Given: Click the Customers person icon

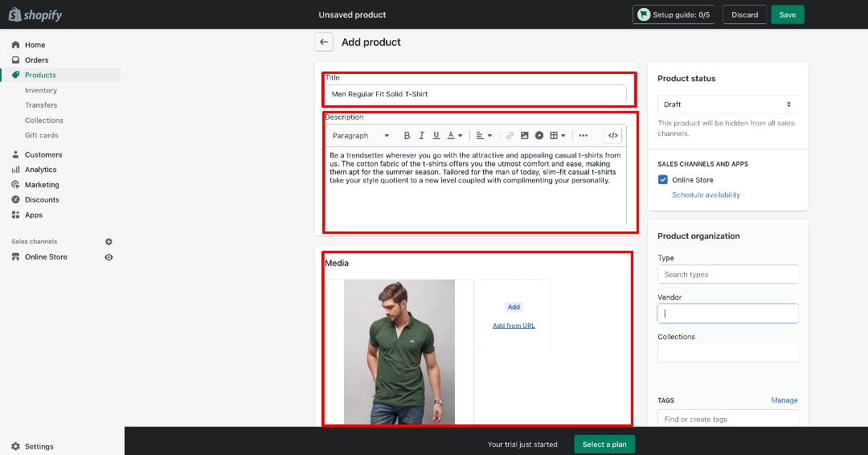Looking at the screenshot, I should coord(15,154).
